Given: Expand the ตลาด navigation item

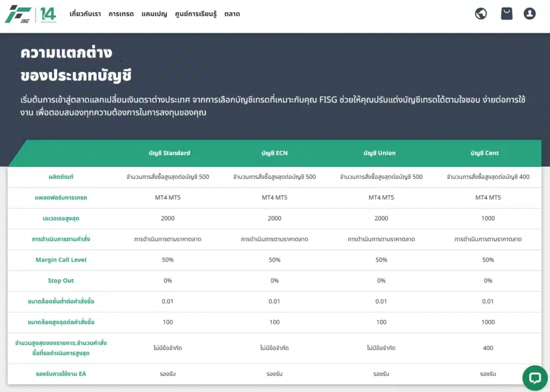Looking at the screenshot, I should tap(232, 14).
